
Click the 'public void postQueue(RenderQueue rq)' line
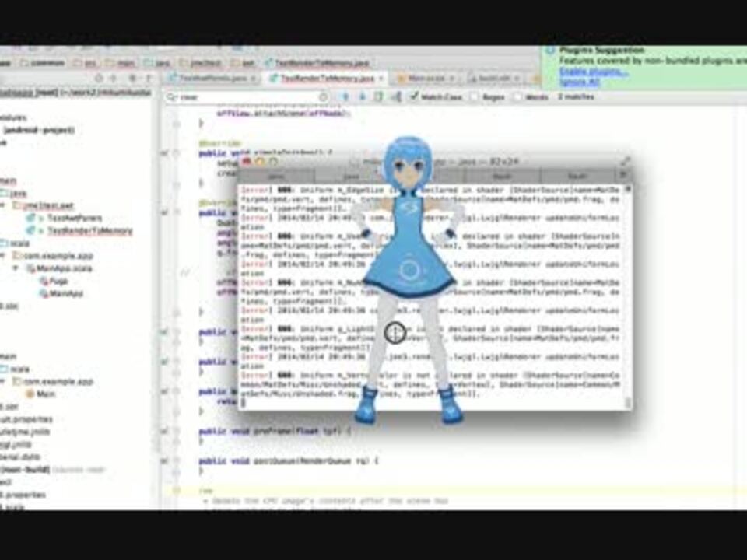[x=288, y=461]
